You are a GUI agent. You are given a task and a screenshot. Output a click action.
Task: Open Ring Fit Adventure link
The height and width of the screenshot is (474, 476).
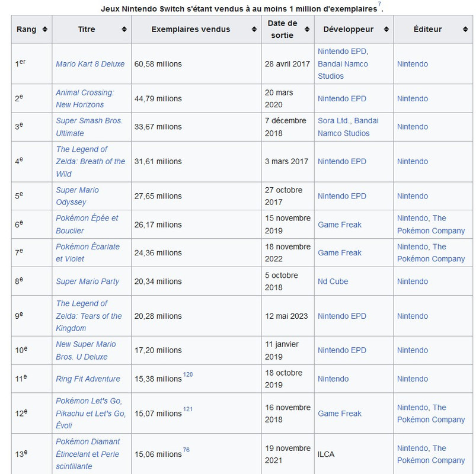pos(88,379)
